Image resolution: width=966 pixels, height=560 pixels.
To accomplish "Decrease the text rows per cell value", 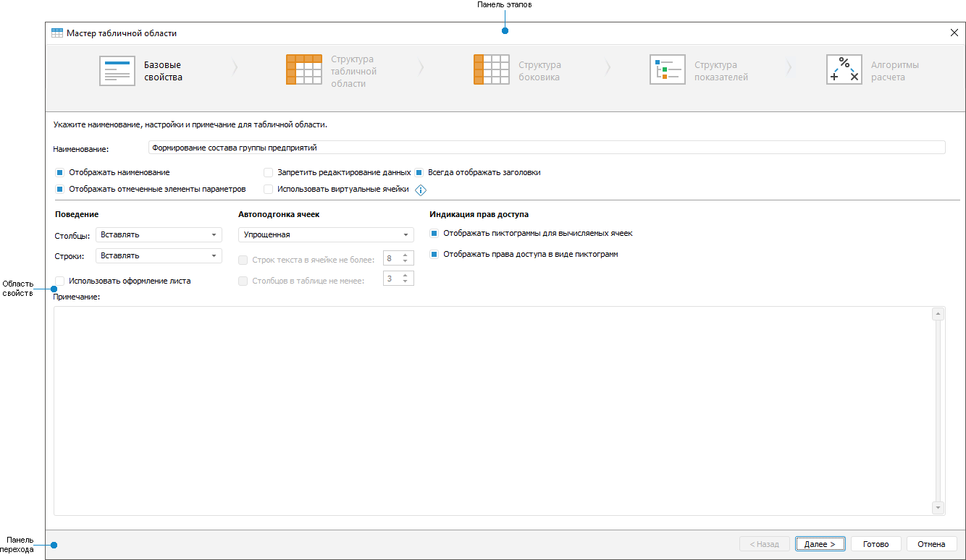I will click(406, 262).
